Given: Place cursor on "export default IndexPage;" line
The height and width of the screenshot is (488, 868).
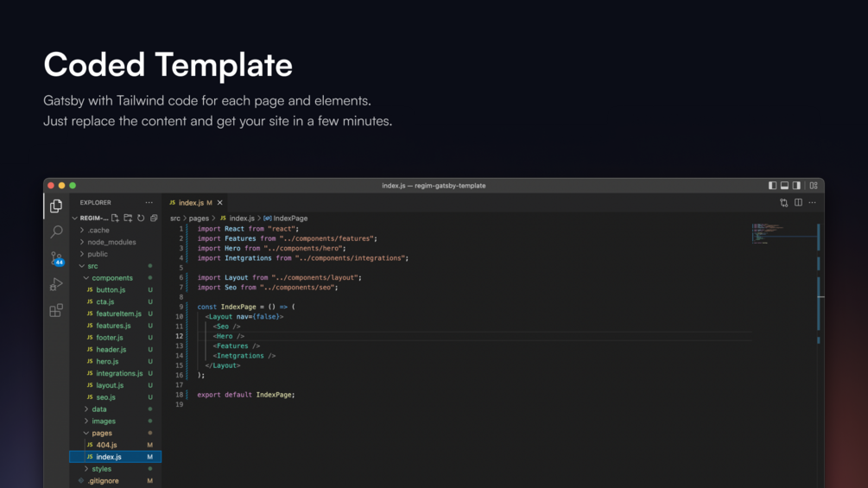Looking at the screenshot, I should tap(246, 395).
